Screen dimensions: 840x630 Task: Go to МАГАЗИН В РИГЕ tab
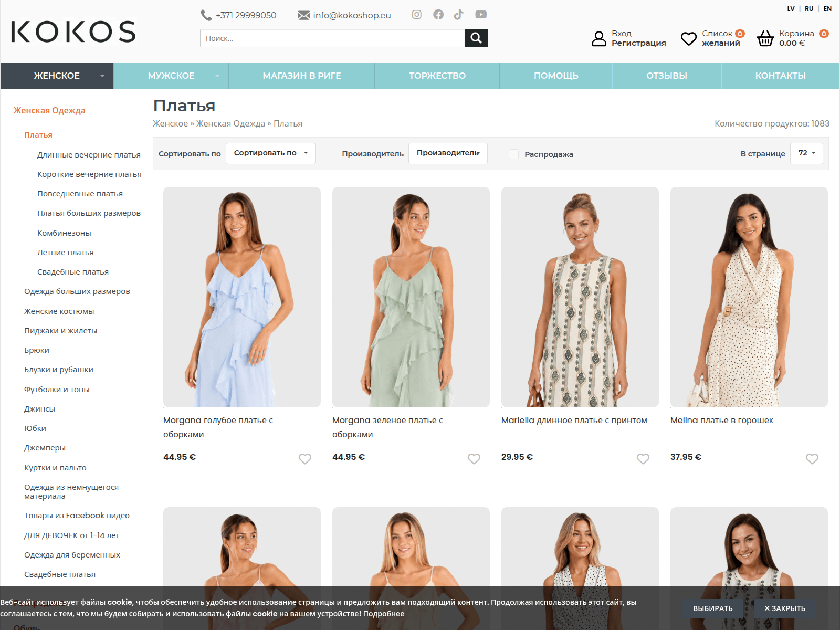point(302,76)
